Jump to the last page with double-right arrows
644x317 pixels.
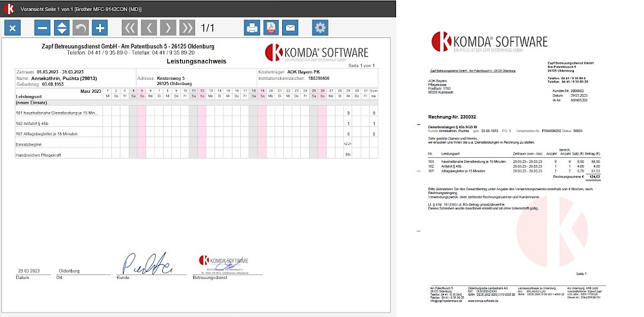pyautogui.click(x=187, y=28)
